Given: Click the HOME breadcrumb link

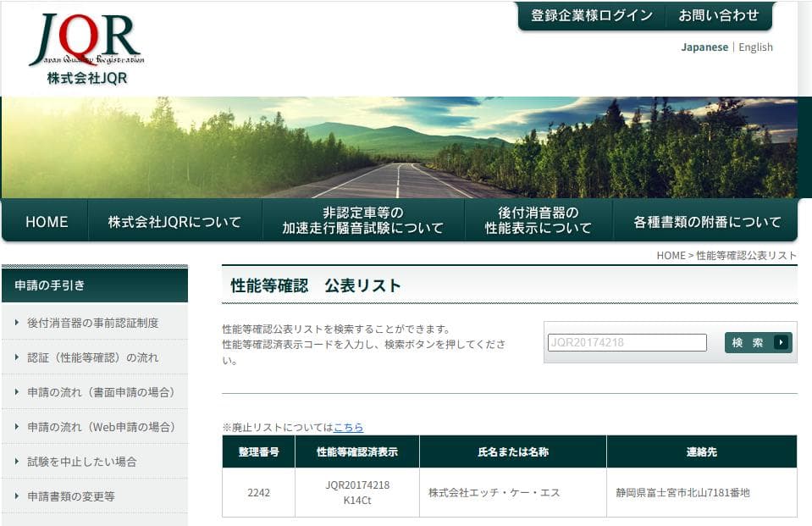Looking at the screenshot, I should click(x=670, y=255).
